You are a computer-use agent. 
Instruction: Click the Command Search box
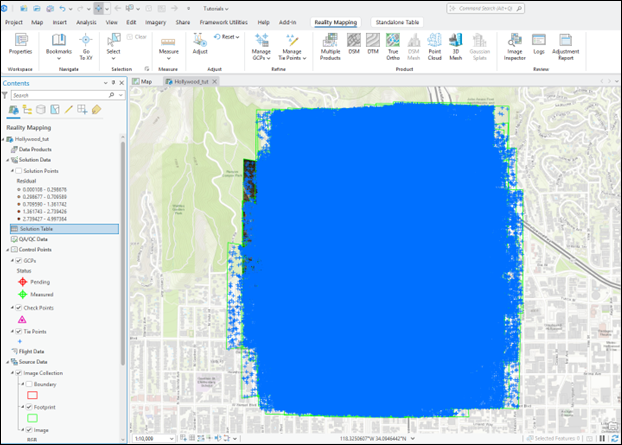click(x=485, y=8)
